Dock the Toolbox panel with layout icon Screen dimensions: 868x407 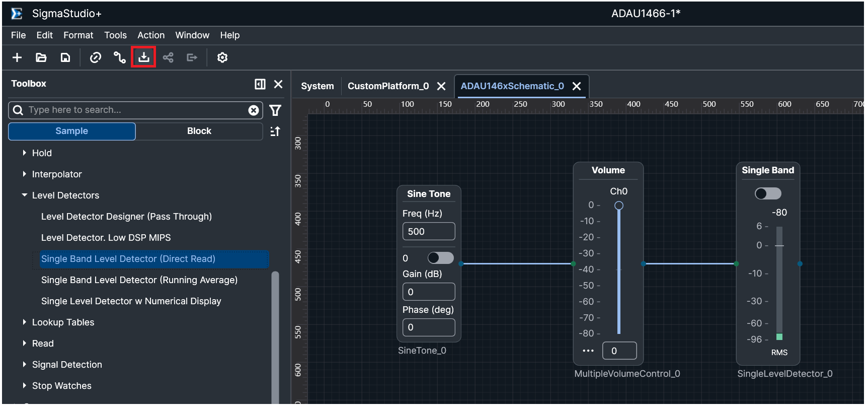[x=260, y=84]
